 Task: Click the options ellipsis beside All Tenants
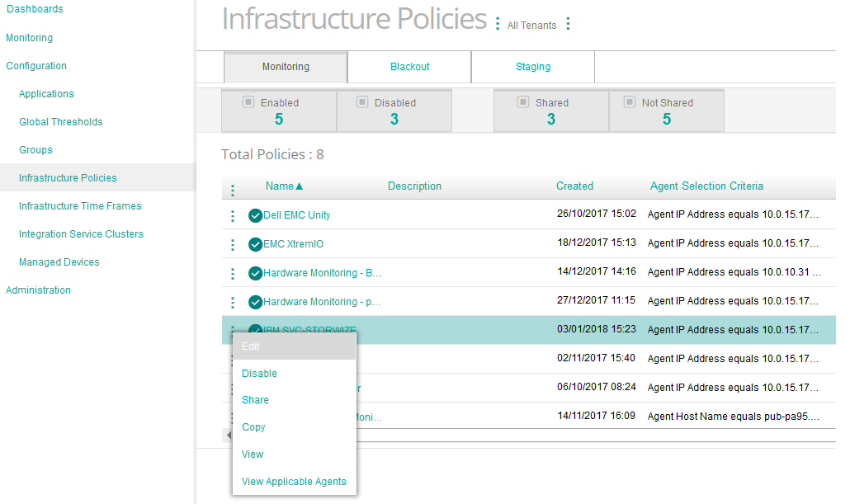[568, 24]
